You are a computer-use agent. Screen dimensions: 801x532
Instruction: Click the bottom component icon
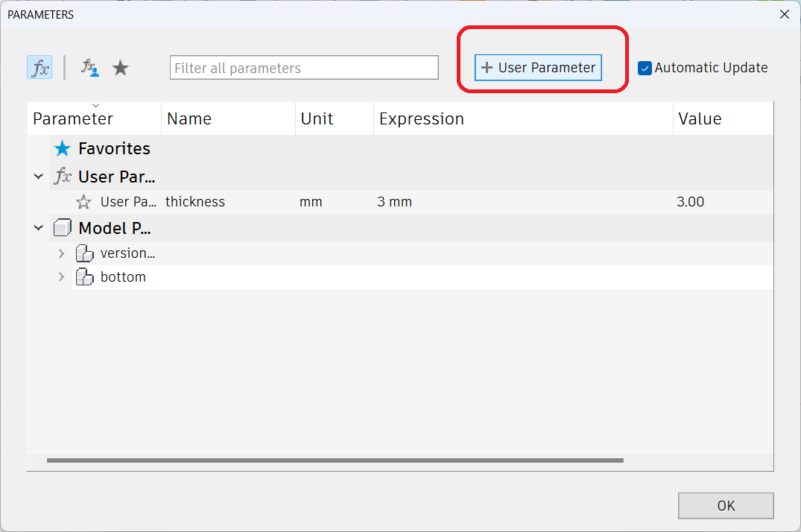85,277
